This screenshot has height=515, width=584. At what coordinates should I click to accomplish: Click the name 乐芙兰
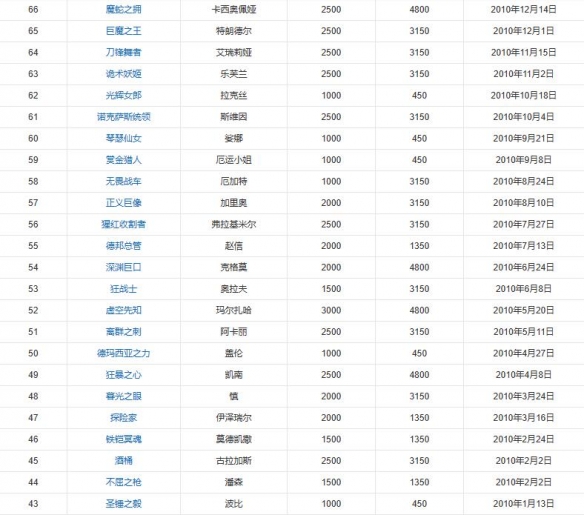(x=234, y=74)
